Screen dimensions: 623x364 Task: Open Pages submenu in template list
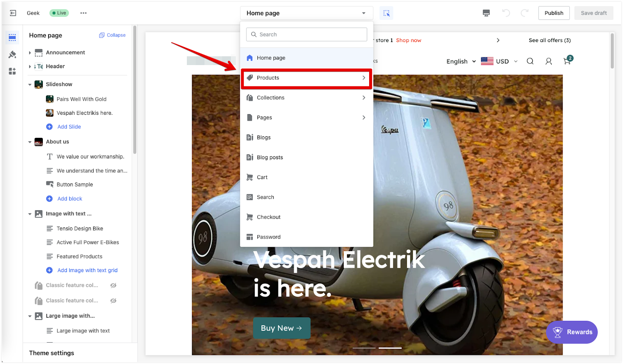pyautogui.click(x=306, y=118)
